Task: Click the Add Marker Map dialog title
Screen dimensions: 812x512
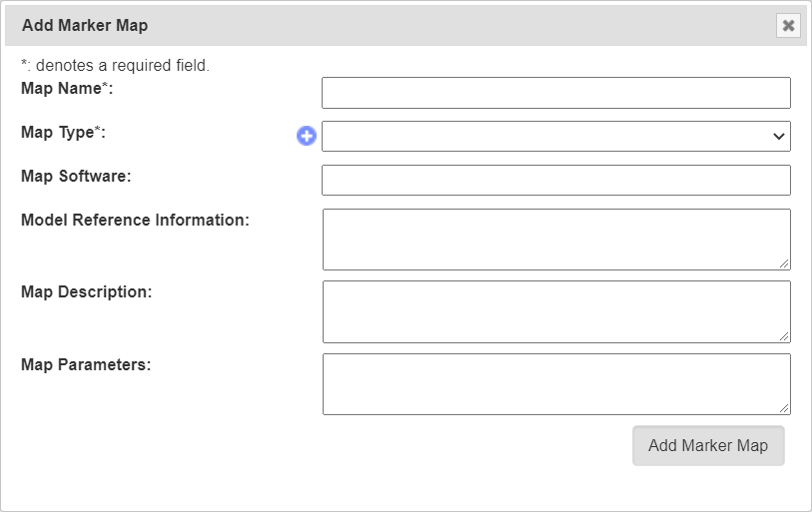Action: [x=85, y=26]
